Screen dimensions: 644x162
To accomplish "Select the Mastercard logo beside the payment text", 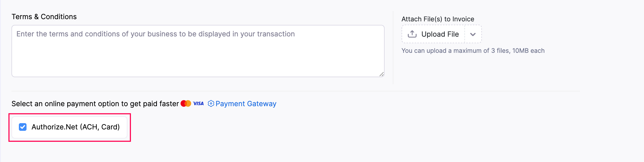I will [x=186, y=103].
